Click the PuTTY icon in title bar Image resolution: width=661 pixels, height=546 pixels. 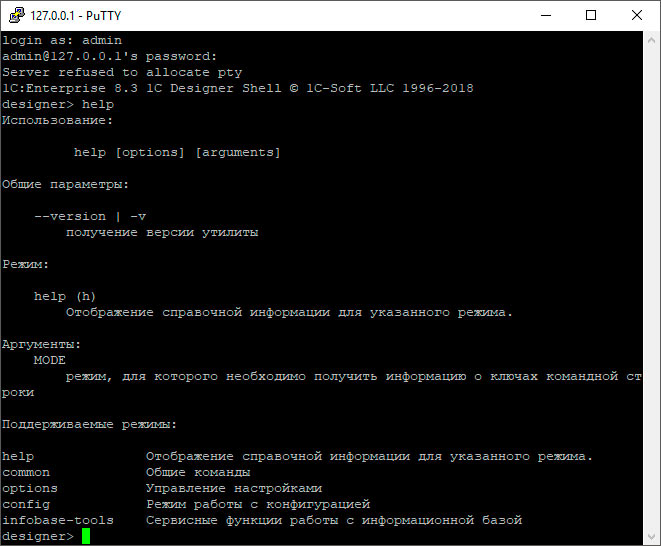click(16, 15)
